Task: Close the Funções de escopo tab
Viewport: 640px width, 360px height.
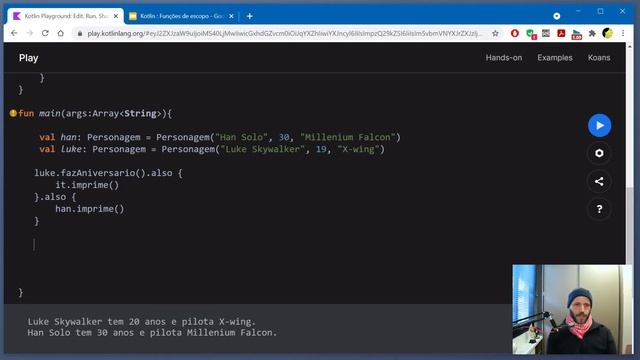Action: [x=231, y=16]
